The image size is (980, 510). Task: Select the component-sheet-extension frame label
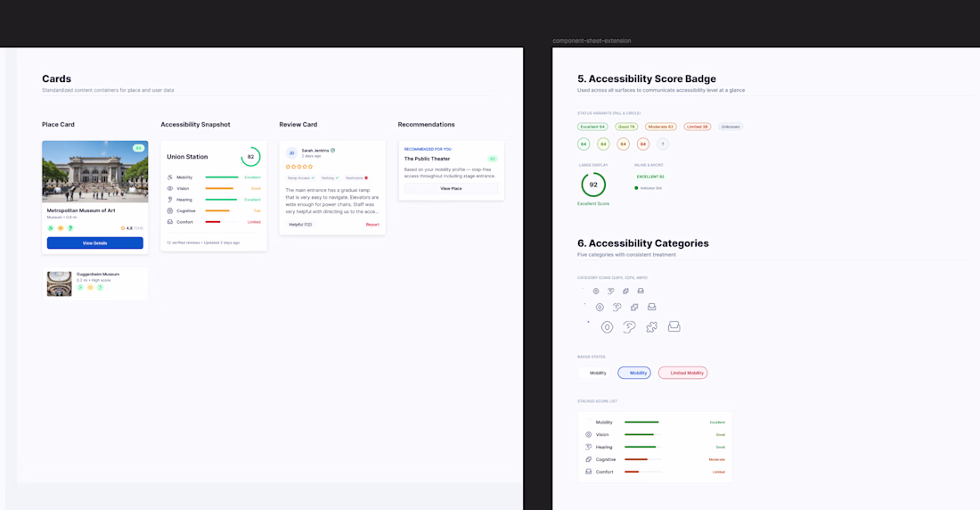coord(592,41)
